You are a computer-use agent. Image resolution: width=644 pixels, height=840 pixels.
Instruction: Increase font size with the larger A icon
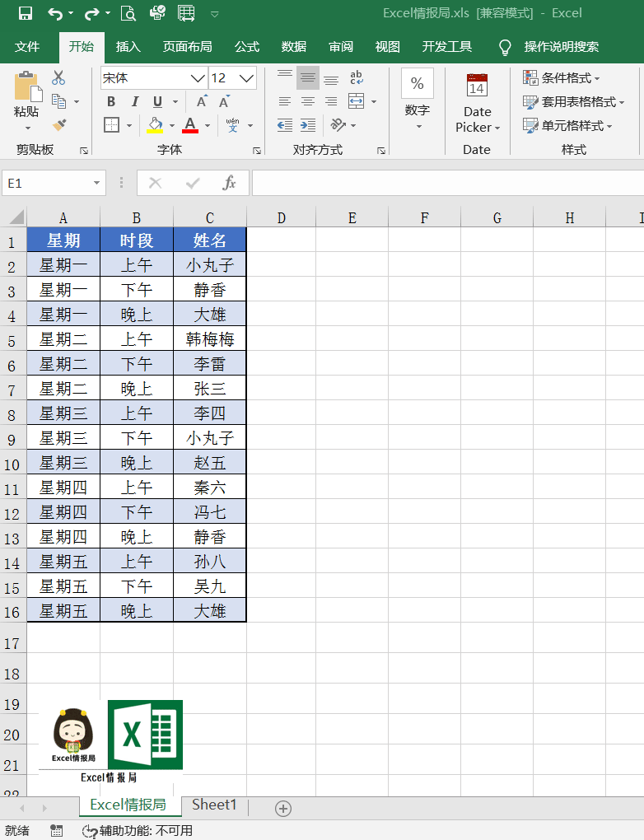[201, 102]
